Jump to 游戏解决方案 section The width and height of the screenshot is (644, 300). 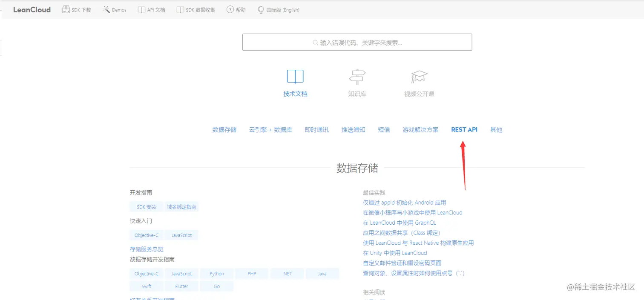(x=420, y=130)
